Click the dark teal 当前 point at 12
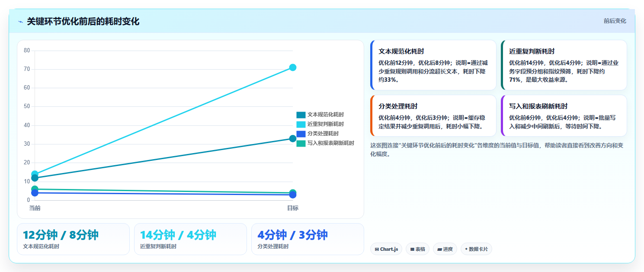This screenshot has height=272, width=644. 35,178
